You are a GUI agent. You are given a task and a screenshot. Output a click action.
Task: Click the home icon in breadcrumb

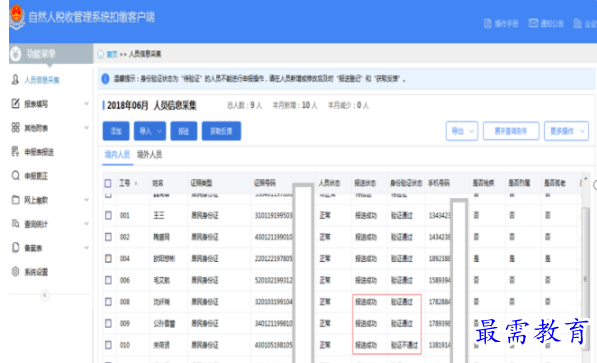click(x=101, y=54)
